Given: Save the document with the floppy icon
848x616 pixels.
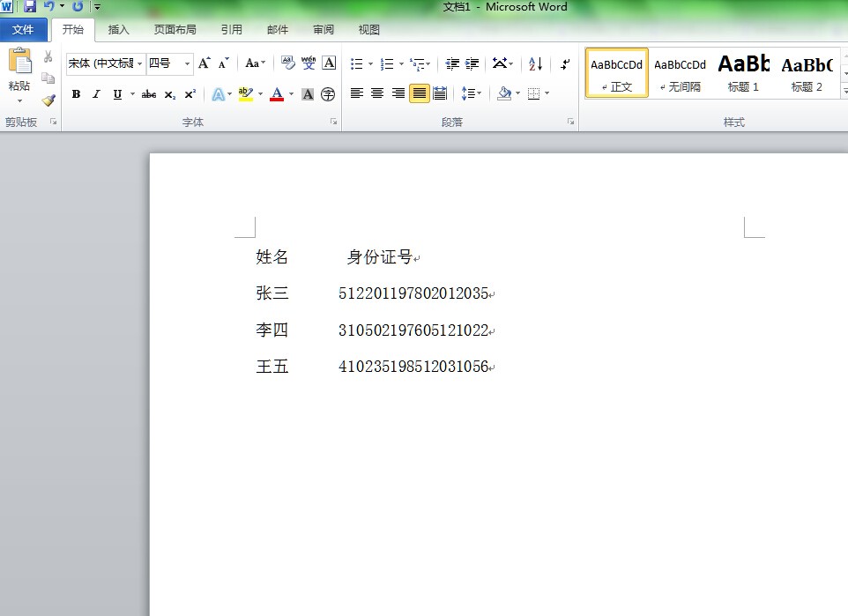Looking at the screenshot, I should [30, 6].
